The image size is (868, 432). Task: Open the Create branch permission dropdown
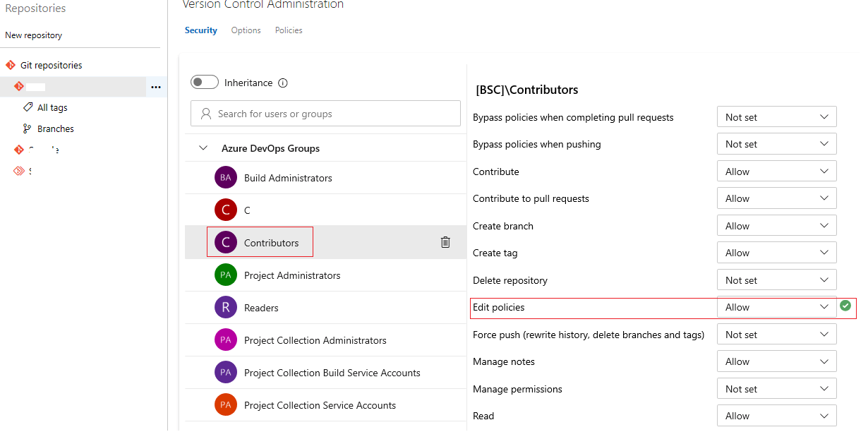click(777, 226)
